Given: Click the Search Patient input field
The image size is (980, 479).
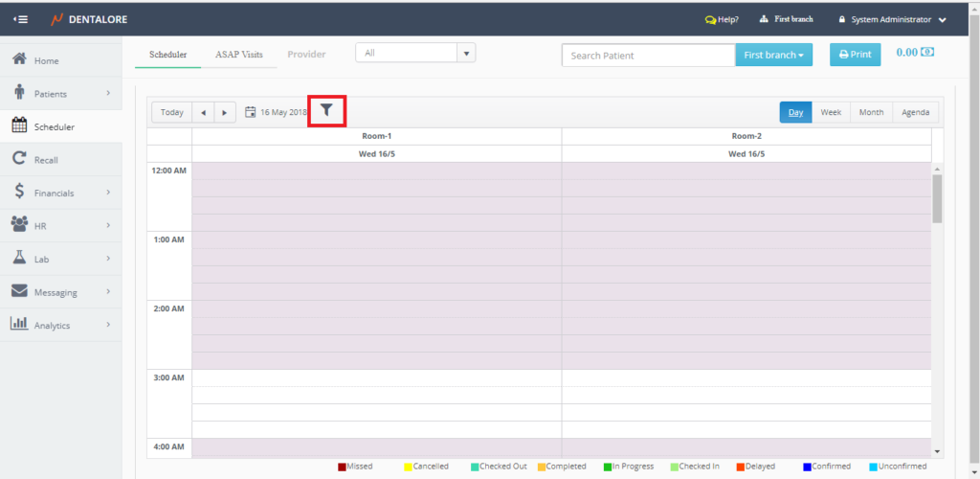Looking at the screenshot, I should (648, 56).
